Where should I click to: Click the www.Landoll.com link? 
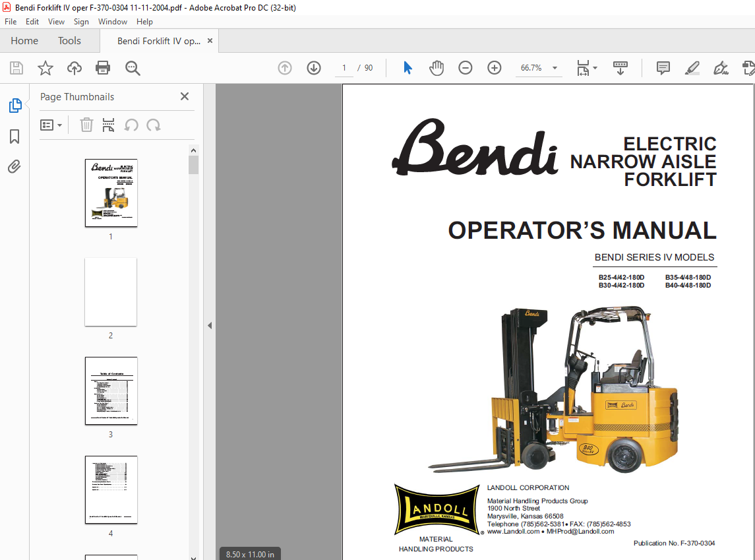tap(513, 532)
